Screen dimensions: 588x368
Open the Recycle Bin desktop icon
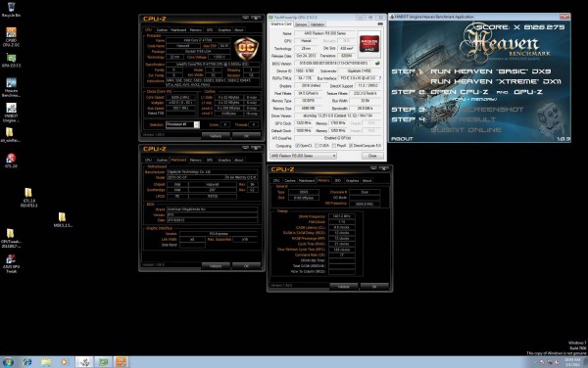[11, 9]
